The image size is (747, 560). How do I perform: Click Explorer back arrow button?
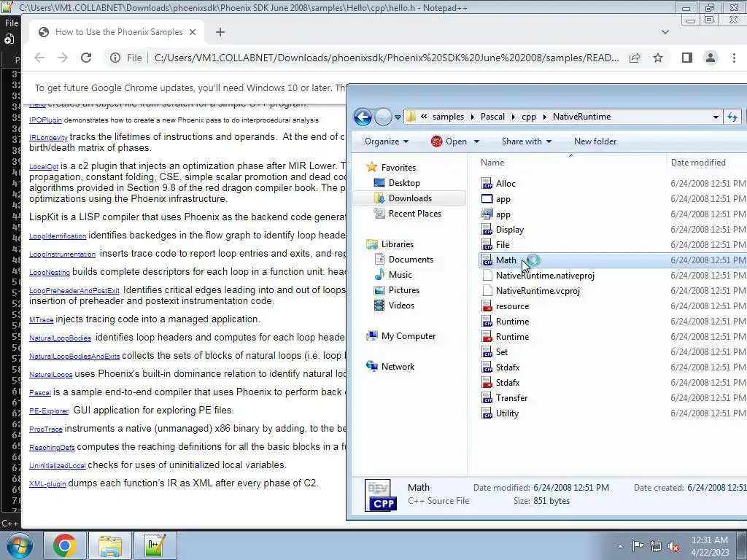pyautogui.click(x=363, y=117)
